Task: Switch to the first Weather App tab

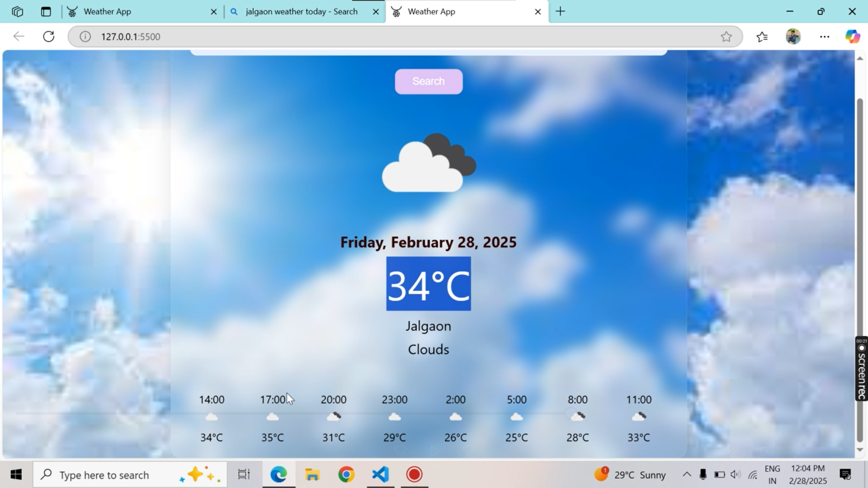Action: point(107,12)
